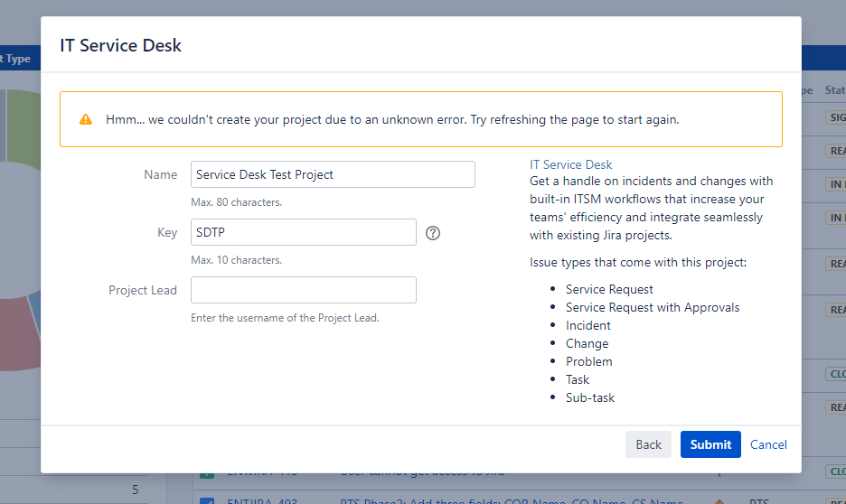Click the 'Task' issue type text
Screen dimensions: 846x504
[x=578, y=379]
